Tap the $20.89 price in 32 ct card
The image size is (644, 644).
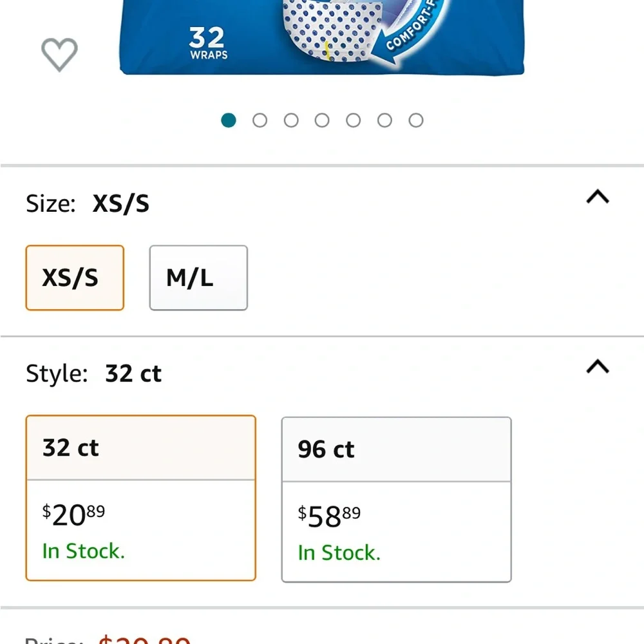click(x=74, y=515)
